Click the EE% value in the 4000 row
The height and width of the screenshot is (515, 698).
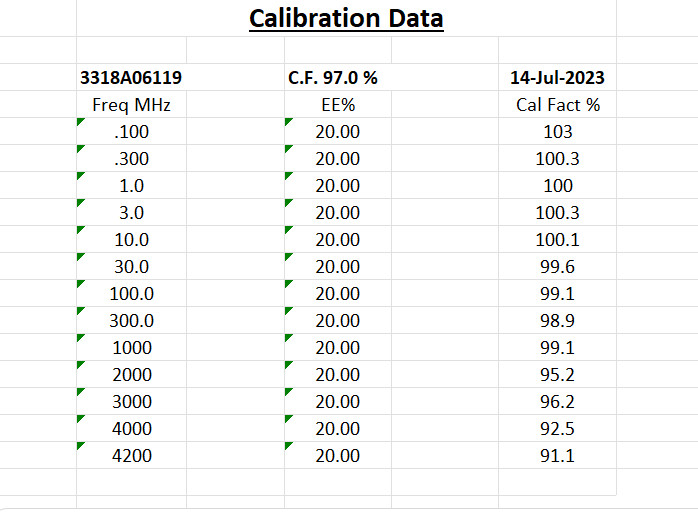point(337,428)
